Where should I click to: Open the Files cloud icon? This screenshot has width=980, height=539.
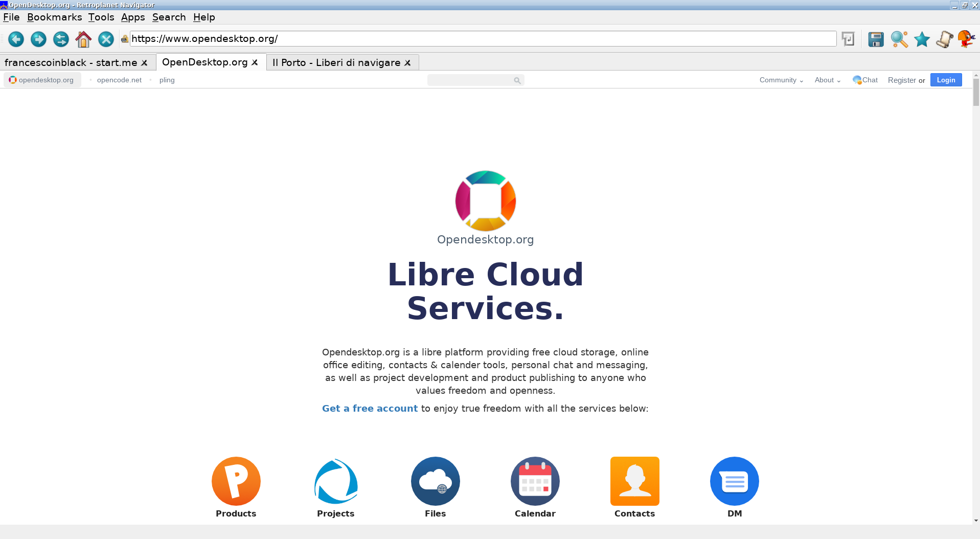[435, 481]
